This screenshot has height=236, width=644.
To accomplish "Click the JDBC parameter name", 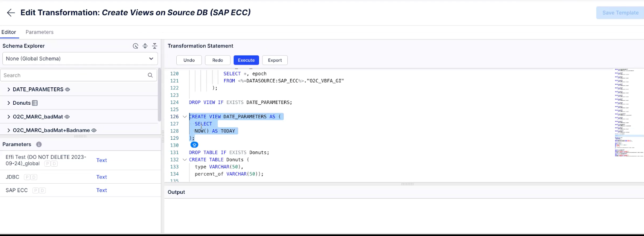I will 12,177.
